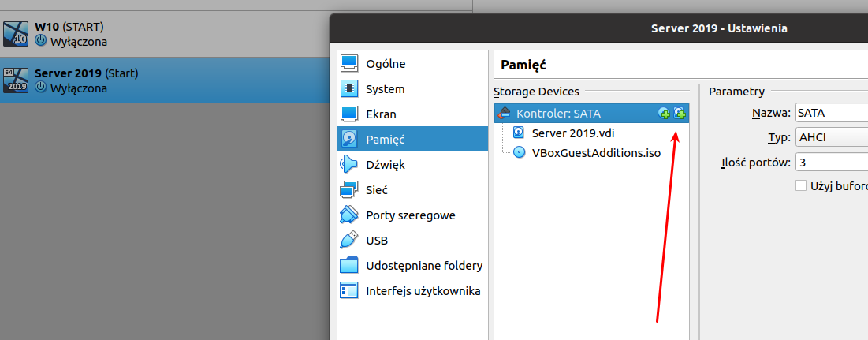This screenshot has width=868, height=340.
Task: Open the Sieć settings page
Action: click(412, 190)
